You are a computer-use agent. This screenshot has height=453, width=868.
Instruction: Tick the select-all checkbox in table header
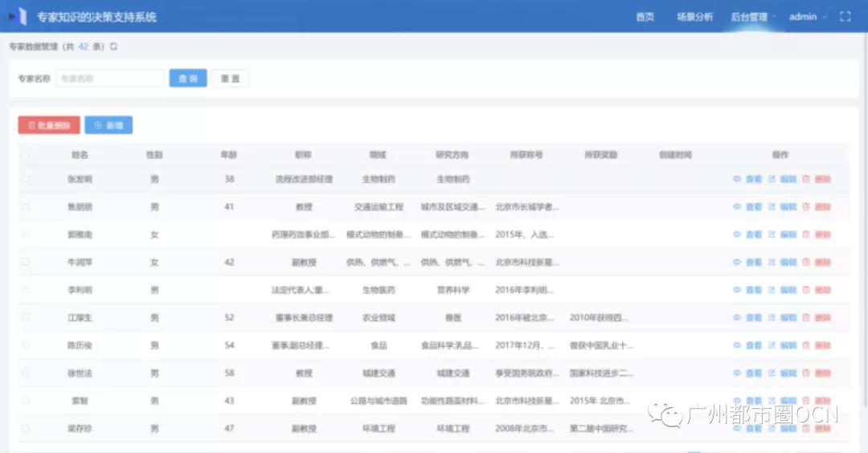[26, 154]
